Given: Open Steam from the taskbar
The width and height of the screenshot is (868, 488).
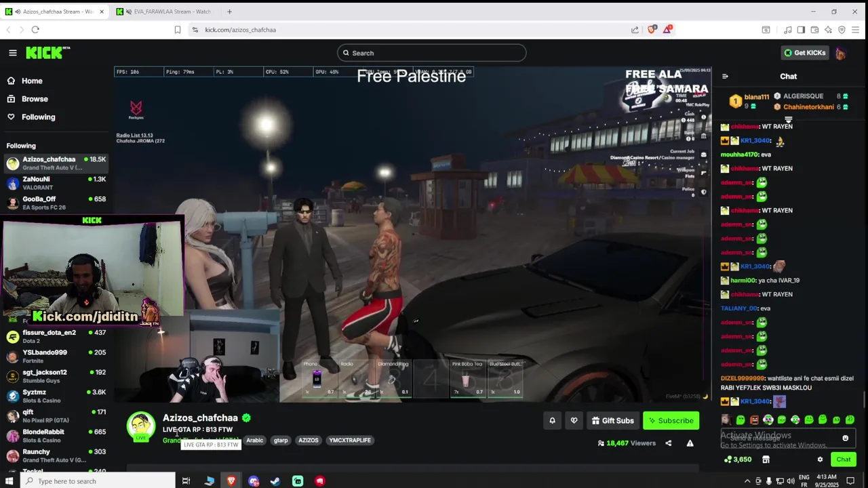Looking at the screenshot, I should click(x=275, y=481).
